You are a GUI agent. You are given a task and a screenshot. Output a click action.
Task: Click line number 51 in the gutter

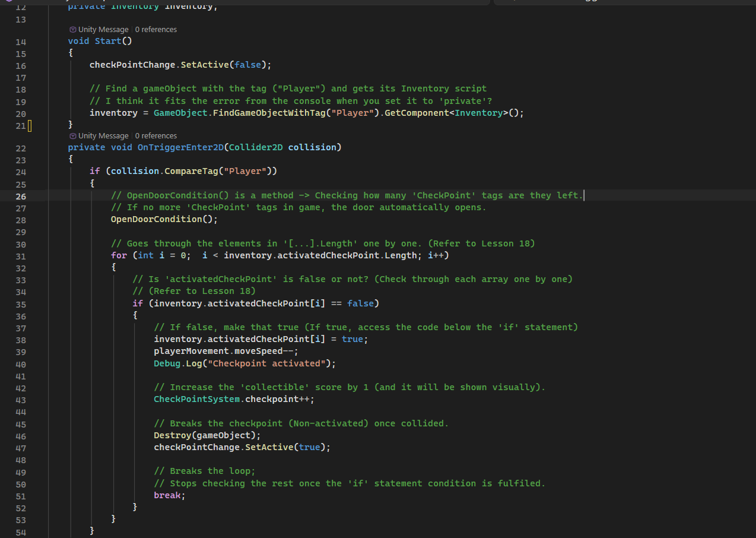click(x=21, y=496)
